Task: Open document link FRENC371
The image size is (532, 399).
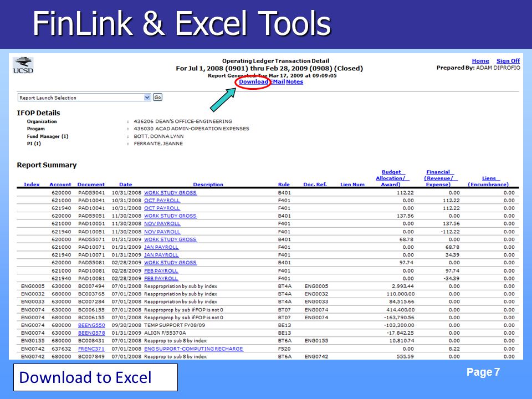Action: 91,349
